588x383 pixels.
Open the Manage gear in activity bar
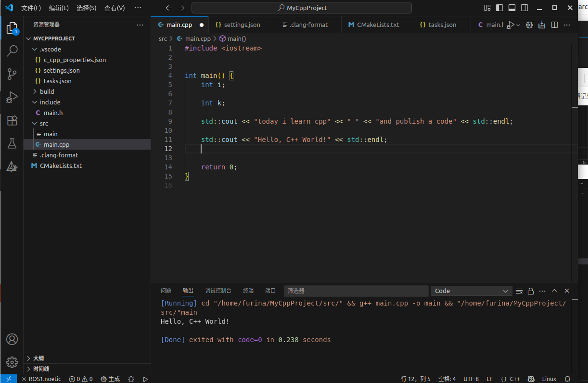tap(12, 362)
